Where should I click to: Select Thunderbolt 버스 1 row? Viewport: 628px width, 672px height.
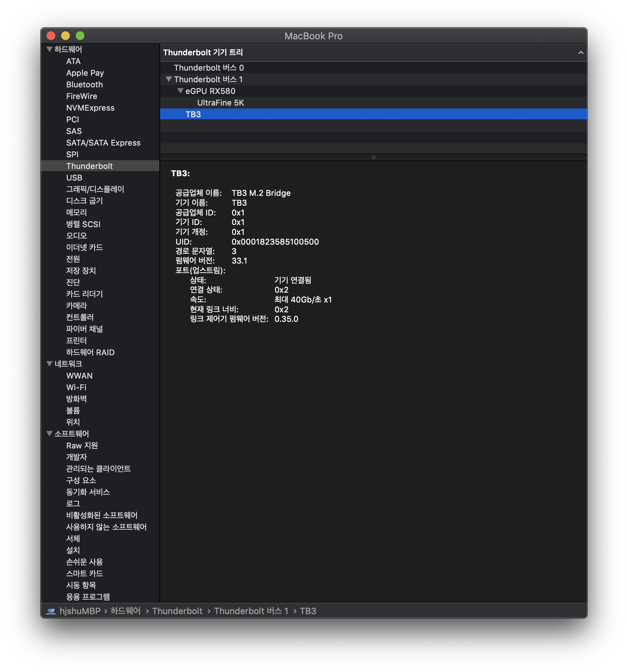pyautogui.click(x=373, y=79)
